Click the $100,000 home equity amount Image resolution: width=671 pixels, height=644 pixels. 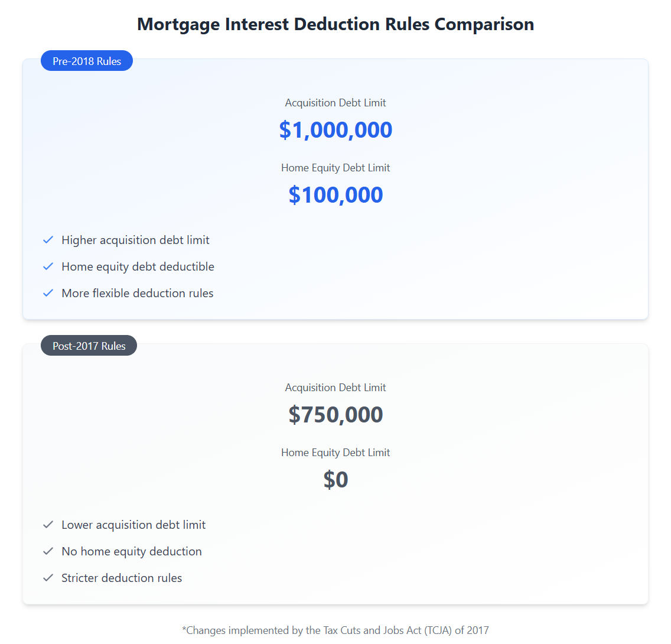pyautogui.click(x=335, y=195)
